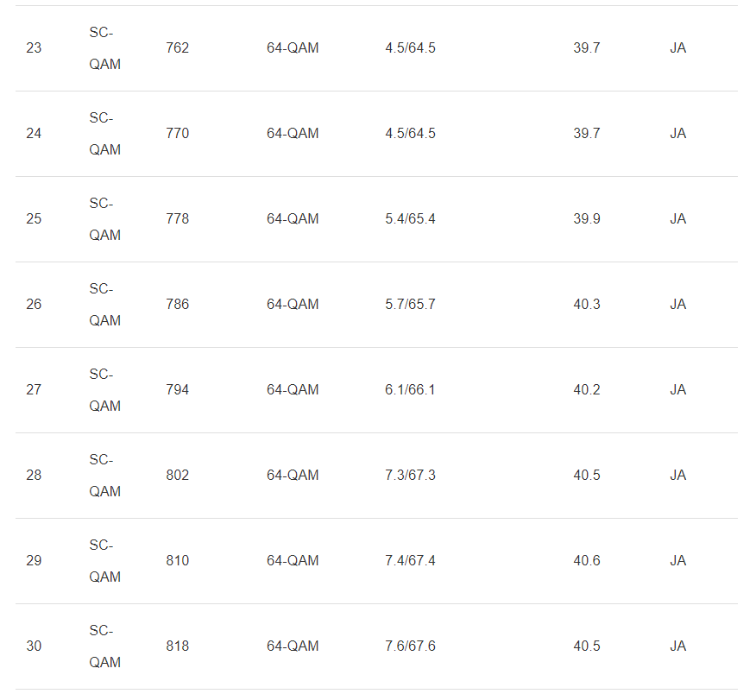
Task: Click the 40.6 reading
Action: 586,561
